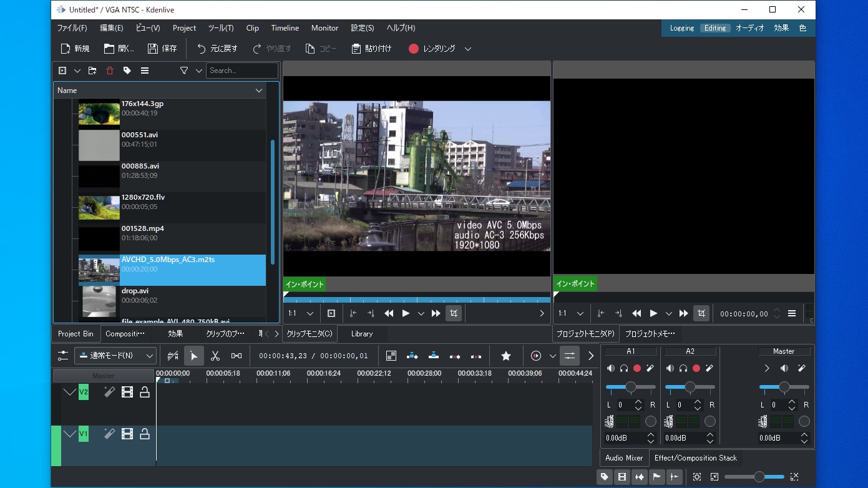Toggle snap button in bottom bar
The height and width of the screenshot is (488, 868).
coord(675,477)
